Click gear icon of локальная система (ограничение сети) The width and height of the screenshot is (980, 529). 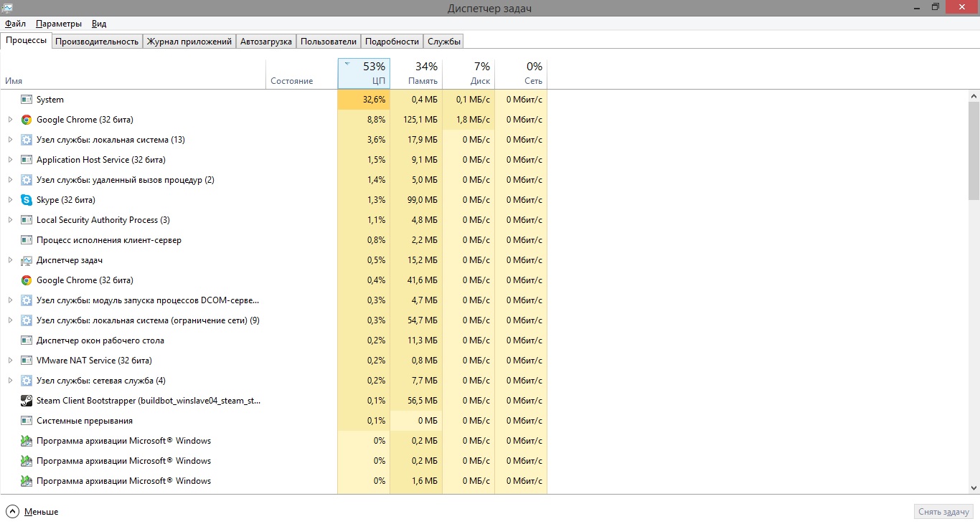pyautogui.click(x=27, y=320)
